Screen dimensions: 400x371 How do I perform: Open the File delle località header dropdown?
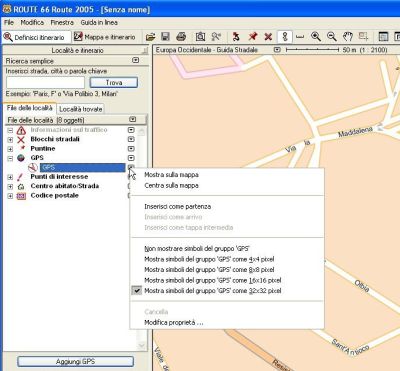[x=133, y=119]
